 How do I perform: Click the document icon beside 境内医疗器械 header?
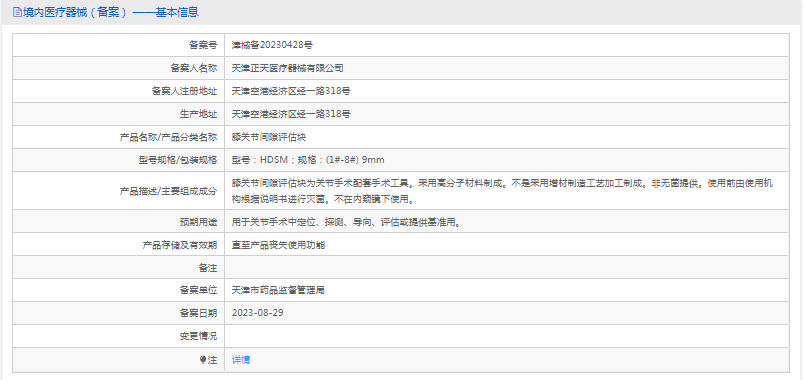(17, 12)
